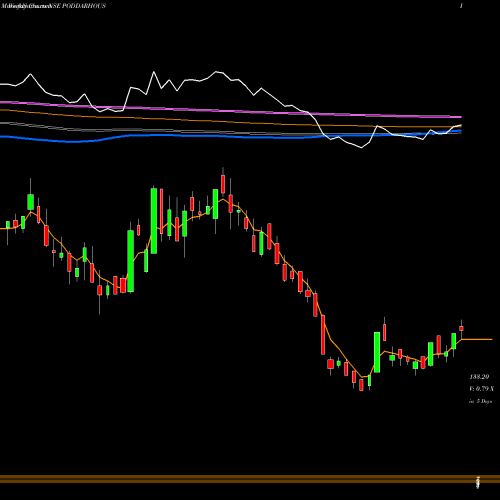Click the tallest green candlestick in the chart
Viewport: 500px width, 500px height.
coord(154,221)
